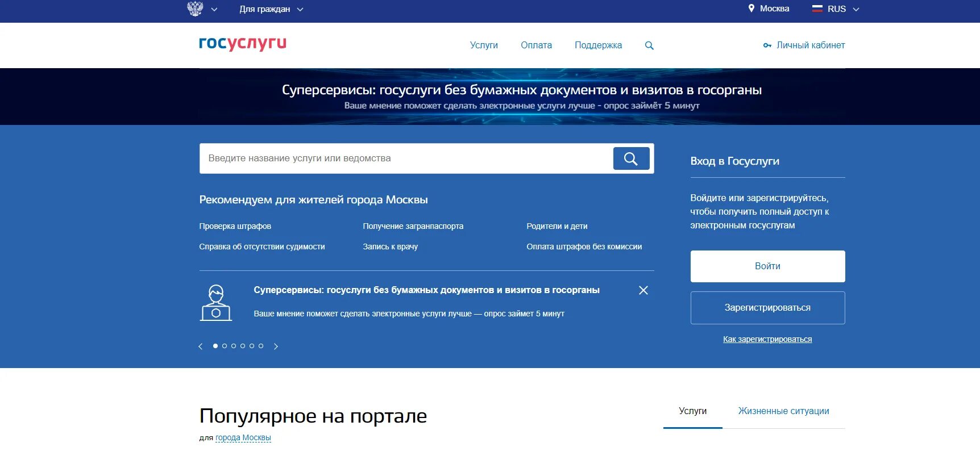
Task: Select the sixth carousel dot
Action: point(261,346)
